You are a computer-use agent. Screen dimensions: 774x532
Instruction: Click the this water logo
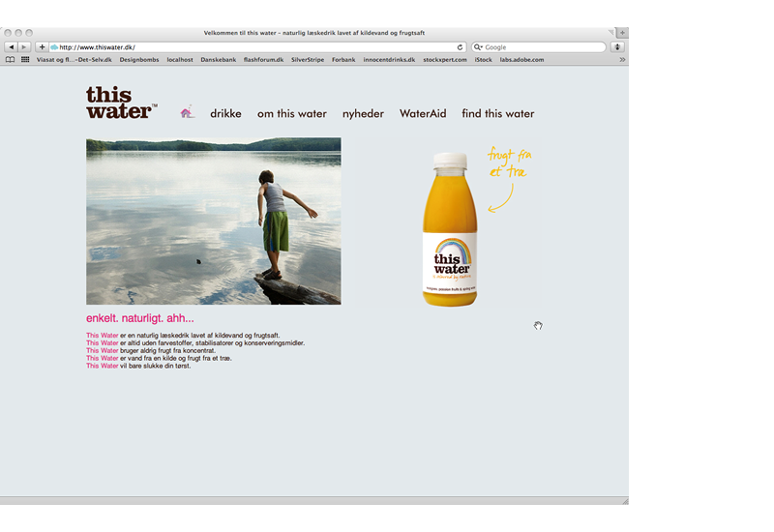(120, 103)
